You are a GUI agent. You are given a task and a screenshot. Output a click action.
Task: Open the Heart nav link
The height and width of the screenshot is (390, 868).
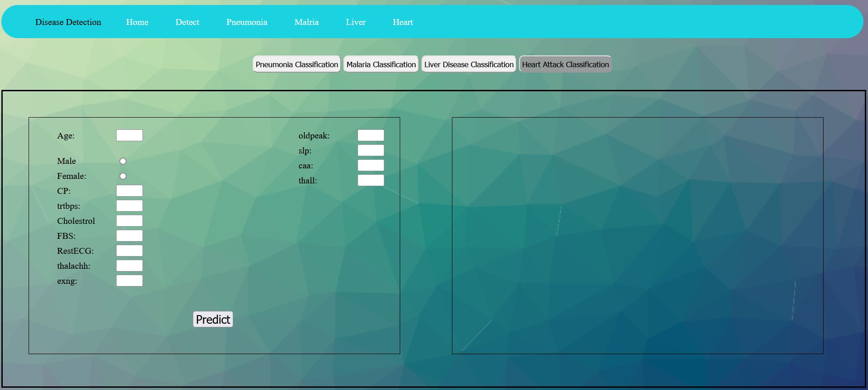(402, 22)
